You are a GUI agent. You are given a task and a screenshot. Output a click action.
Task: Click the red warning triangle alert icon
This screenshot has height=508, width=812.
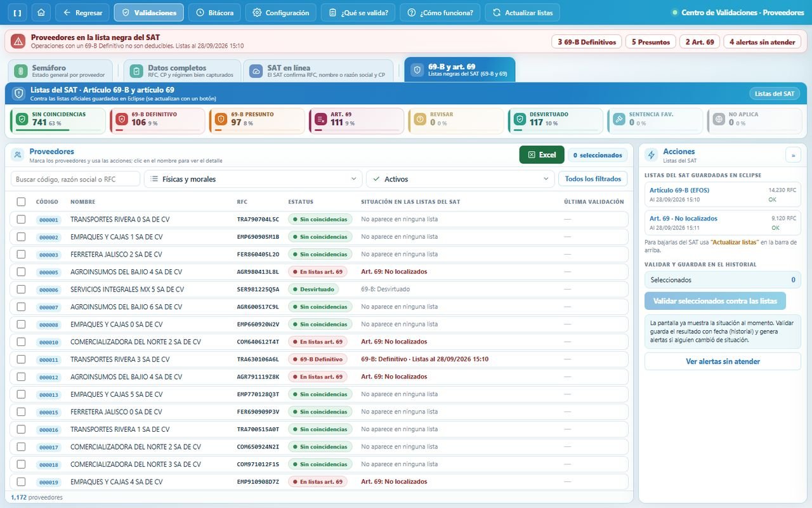point(18,42)
